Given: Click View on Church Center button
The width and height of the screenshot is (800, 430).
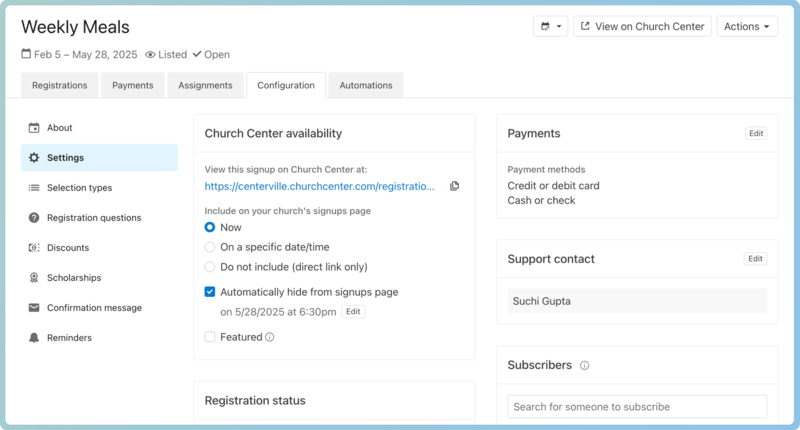Looking at the screenshot, I should click(x=641, y=27).
